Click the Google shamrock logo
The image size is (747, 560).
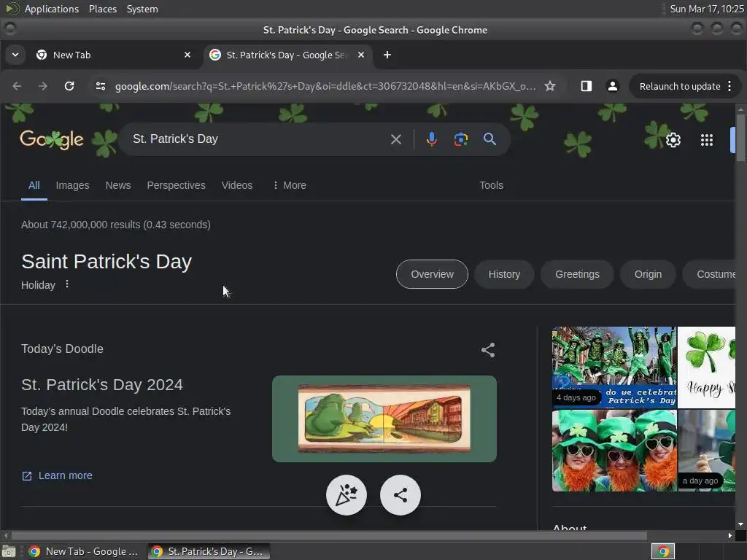pos(52,139)
